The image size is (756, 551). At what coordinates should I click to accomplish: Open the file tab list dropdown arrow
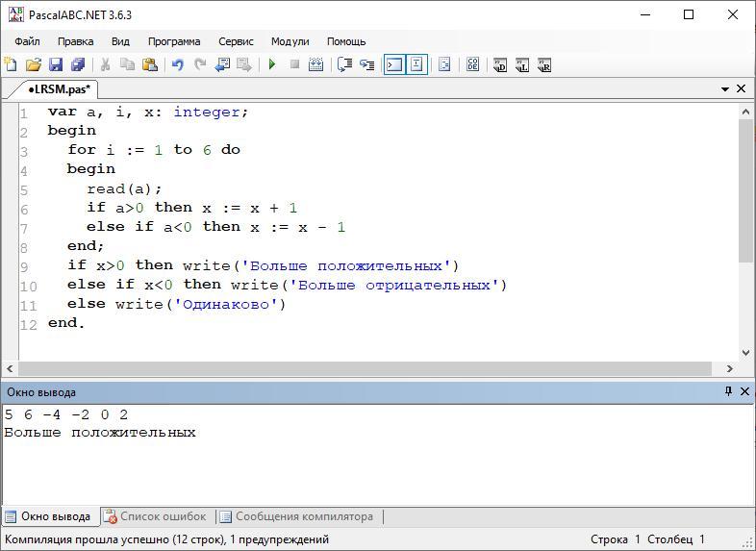[x=725, y=88]
